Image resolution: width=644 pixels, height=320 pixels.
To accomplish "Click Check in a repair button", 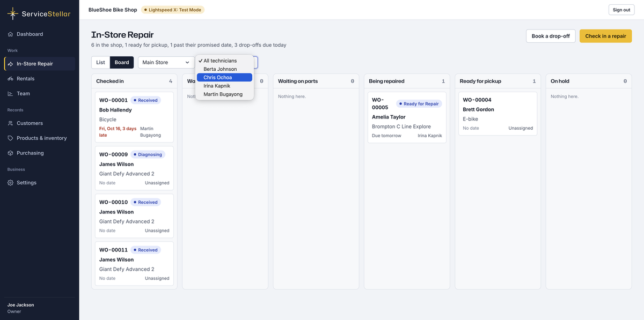I will coord(605,36).
